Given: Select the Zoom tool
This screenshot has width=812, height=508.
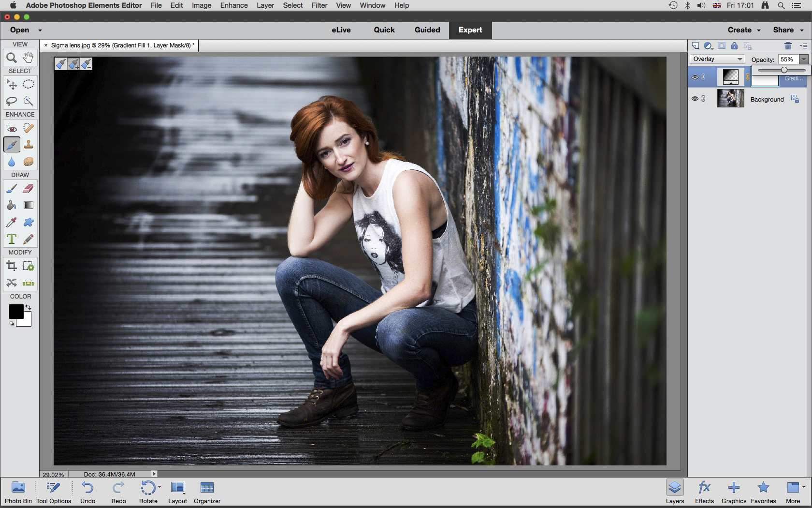Looking at the screenshot, I should tap(12, 58).
